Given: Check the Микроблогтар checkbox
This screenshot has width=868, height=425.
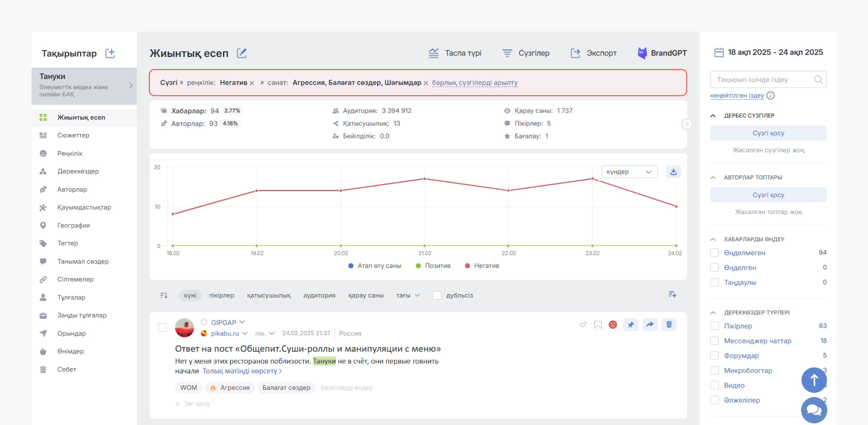Looking at the screenshot, I should [715, 371].
